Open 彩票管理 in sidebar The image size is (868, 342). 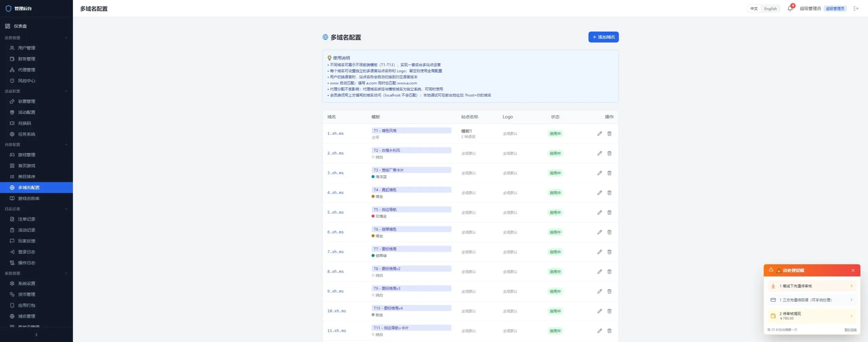[36, 101]
